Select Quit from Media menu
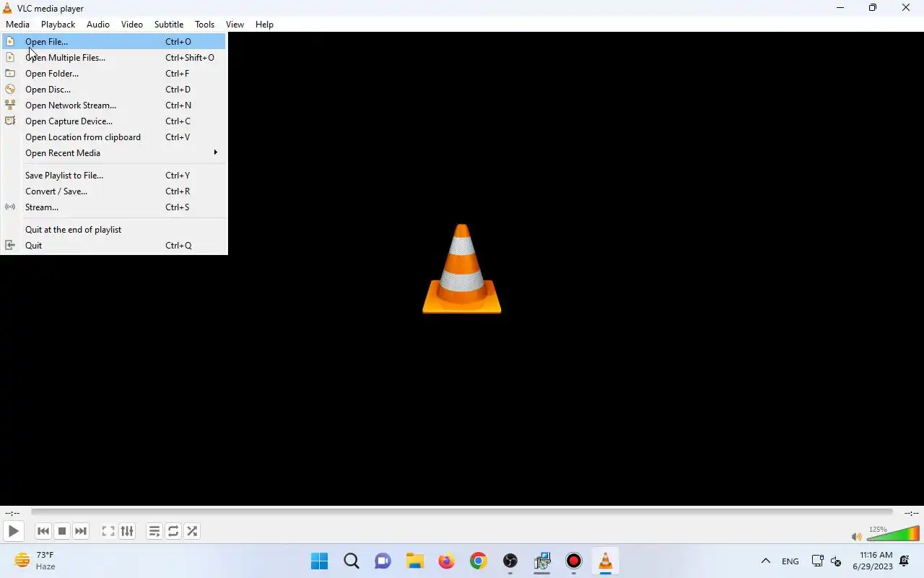Screen dimensions: 924x578 click(114, 246)
